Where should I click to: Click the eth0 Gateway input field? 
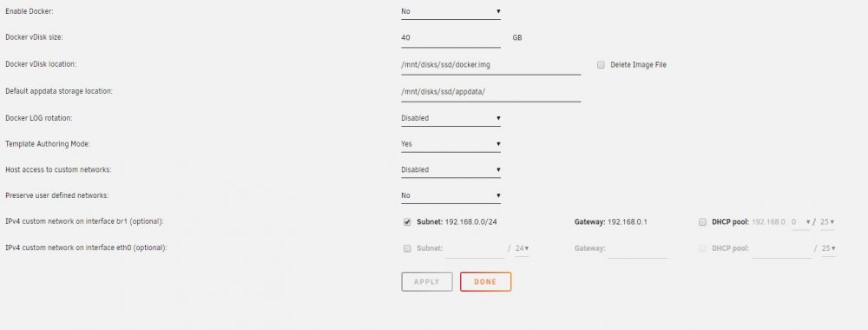point(638,248)
